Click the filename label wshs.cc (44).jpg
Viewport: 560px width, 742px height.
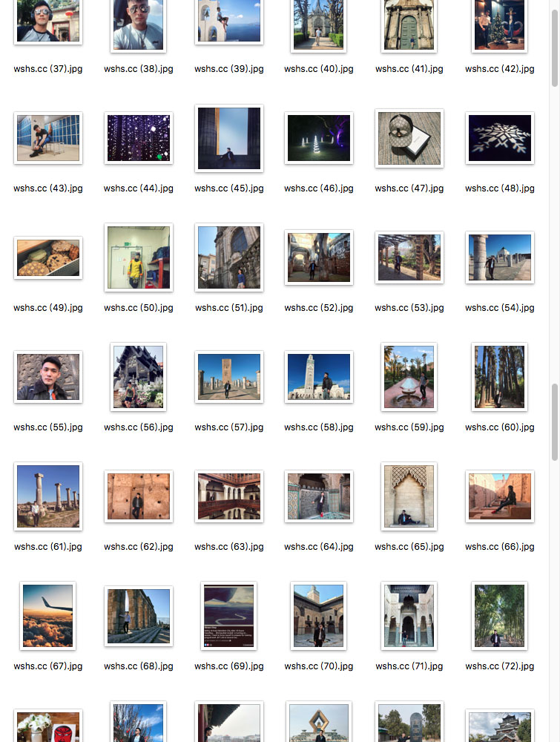tap(139, 188)
